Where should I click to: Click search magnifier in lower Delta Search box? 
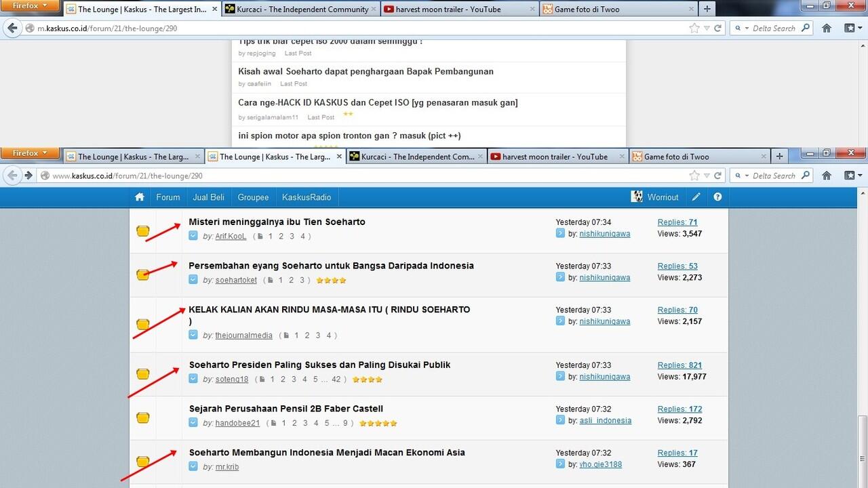pos(805,176)
